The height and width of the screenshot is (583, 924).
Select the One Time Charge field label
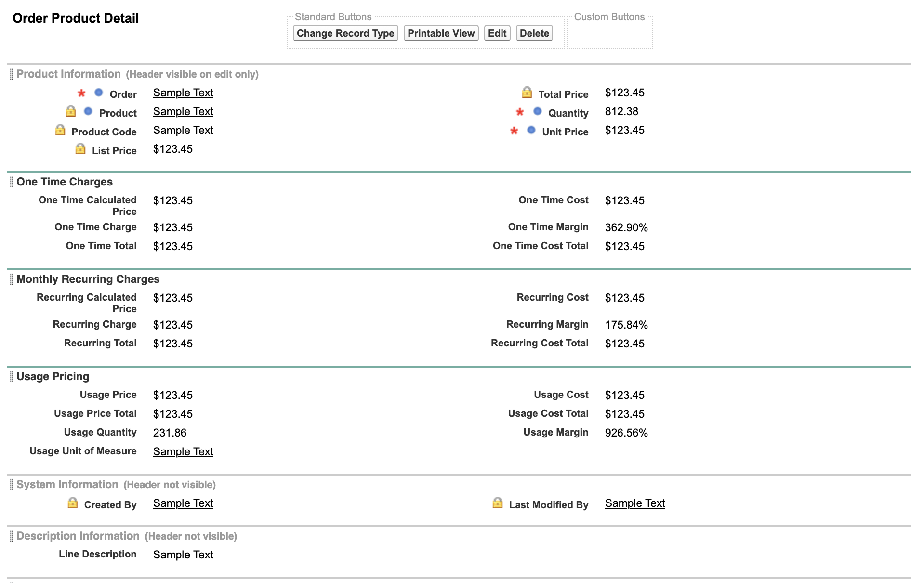pyautogui.click(x=95, y=227)
